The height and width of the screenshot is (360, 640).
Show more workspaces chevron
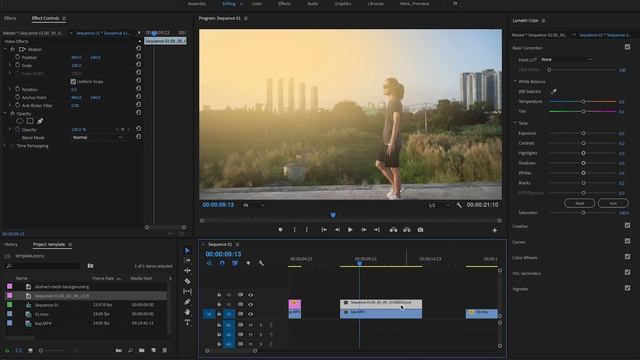click(455, 4)
